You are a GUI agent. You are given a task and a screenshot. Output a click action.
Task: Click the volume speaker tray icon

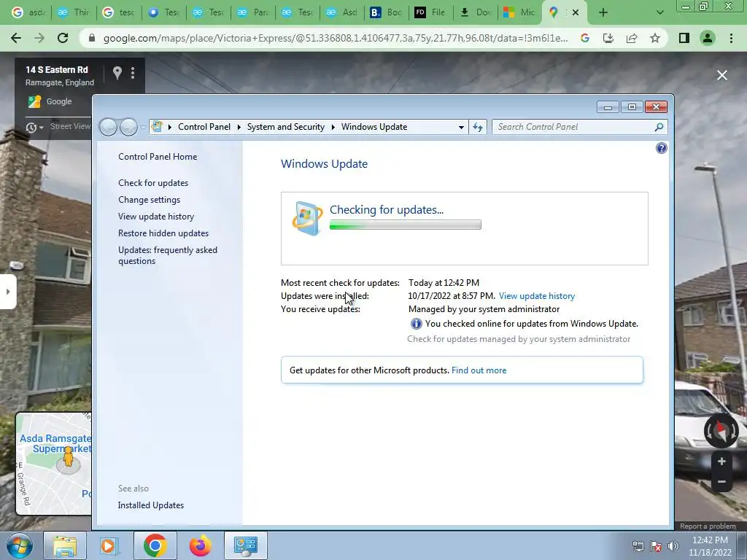click(673, 546)
